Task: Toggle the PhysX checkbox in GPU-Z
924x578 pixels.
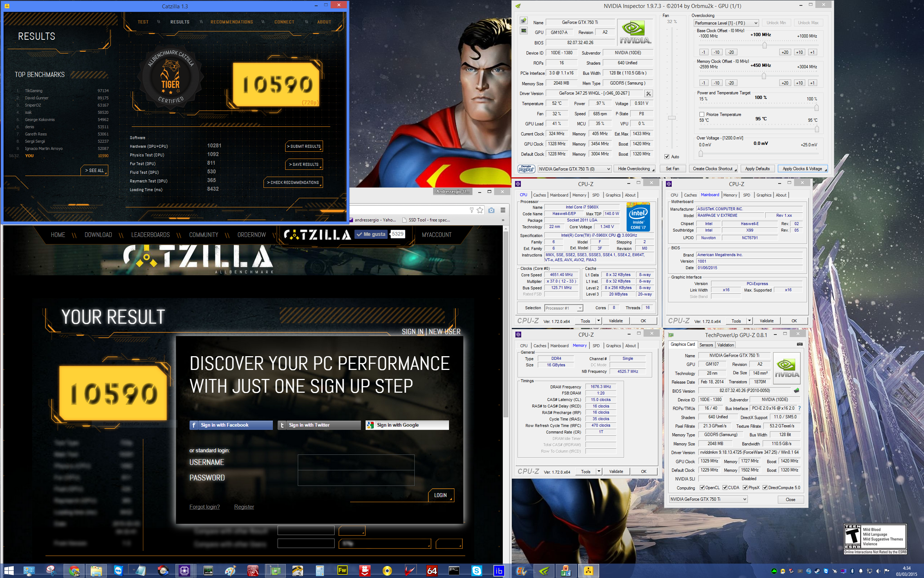Action: point(745,488)
